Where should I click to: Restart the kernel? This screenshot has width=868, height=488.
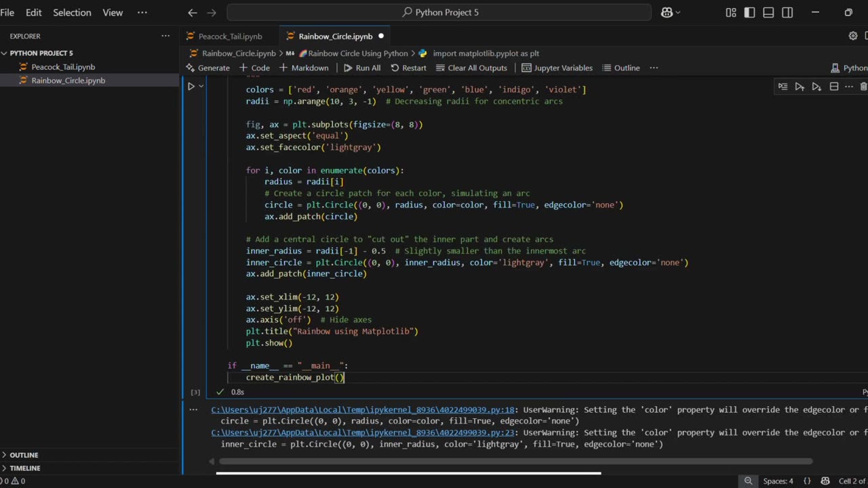(x=408, y=68)
